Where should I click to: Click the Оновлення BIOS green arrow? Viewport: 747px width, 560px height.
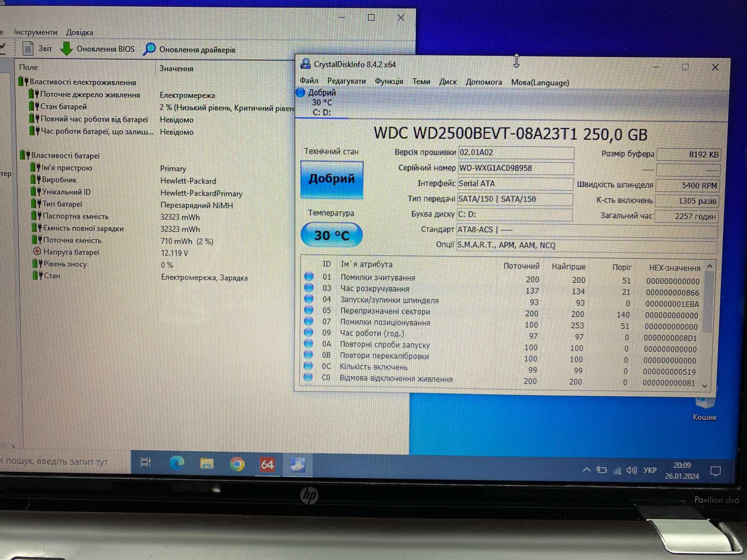pos(66,49)
